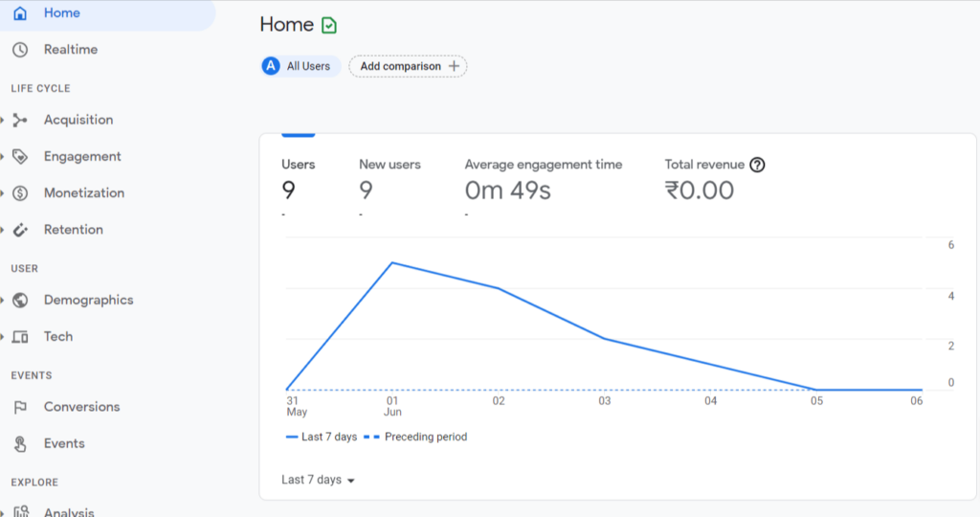980x517 pixels.
Task: Click the chart peak point at 01 Jun
Action: (391, 262)
